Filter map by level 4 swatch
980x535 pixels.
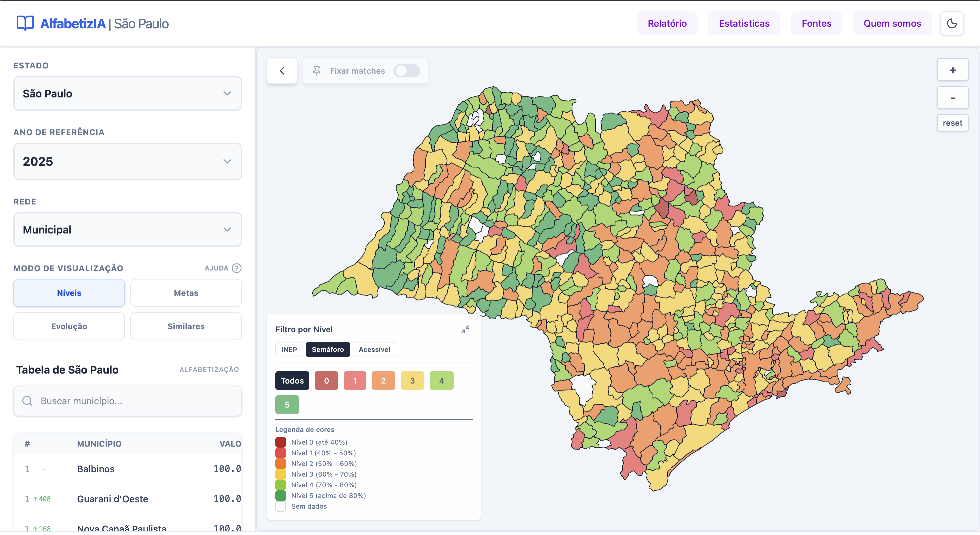442,380
